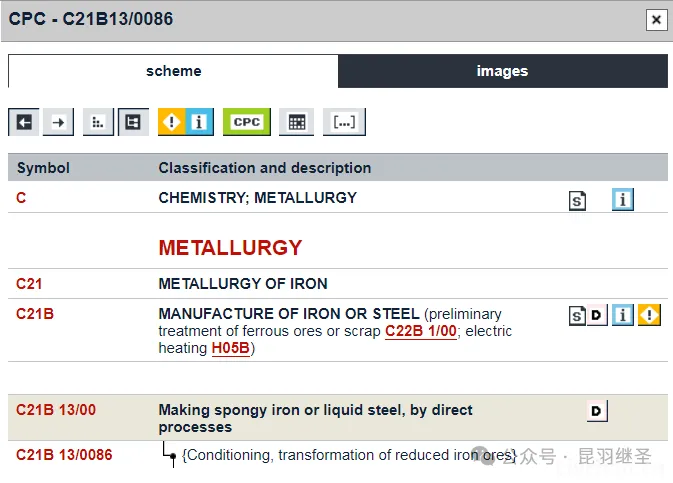Select the C21B 13/0086 symbol

coord(64,455)
